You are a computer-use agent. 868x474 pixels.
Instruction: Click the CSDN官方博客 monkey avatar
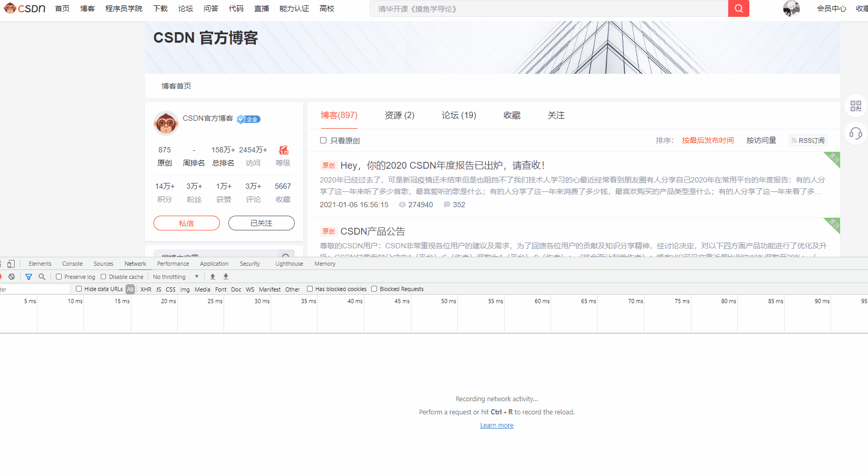point(166,123)
